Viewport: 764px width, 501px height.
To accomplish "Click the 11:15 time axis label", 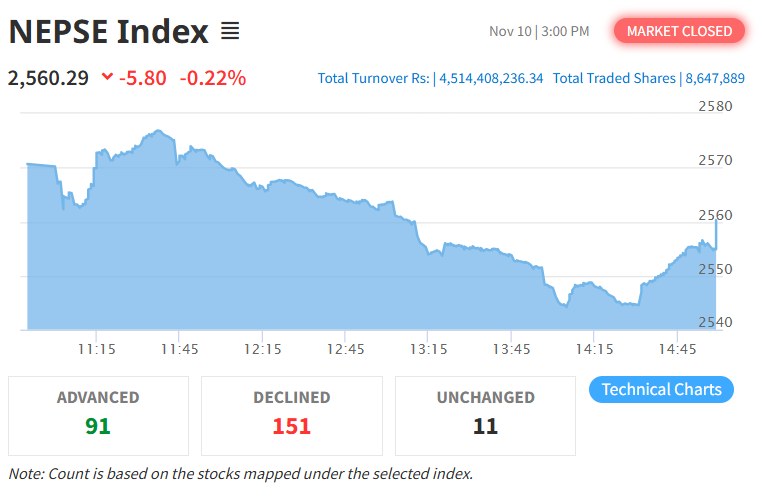I will [95, 349].
